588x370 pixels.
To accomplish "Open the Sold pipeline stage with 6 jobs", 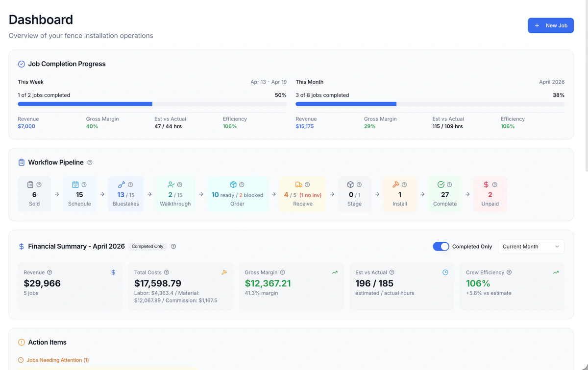I will 34,194.
